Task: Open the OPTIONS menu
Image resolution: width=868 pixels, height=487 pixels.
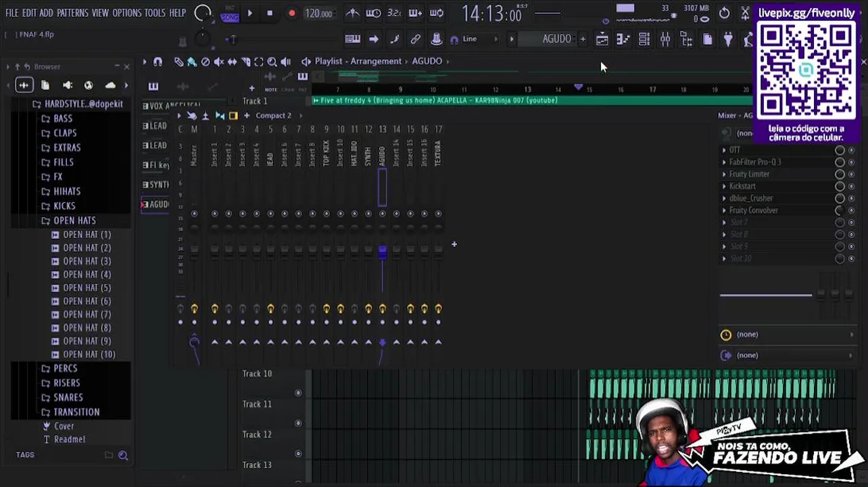Action: click(x=126, y=13)
